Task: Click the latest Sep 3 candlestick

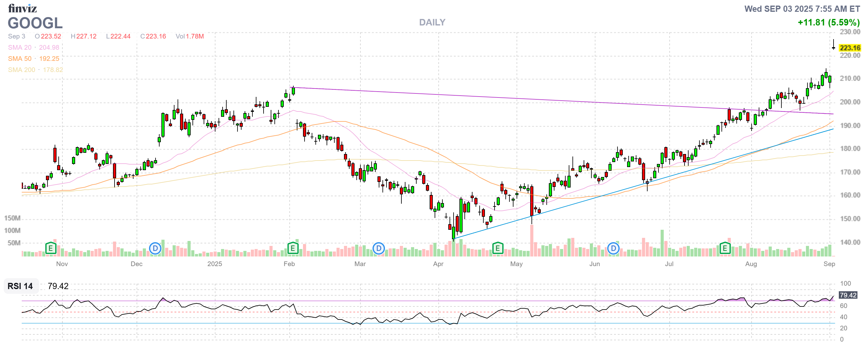Action: [833, 48]
